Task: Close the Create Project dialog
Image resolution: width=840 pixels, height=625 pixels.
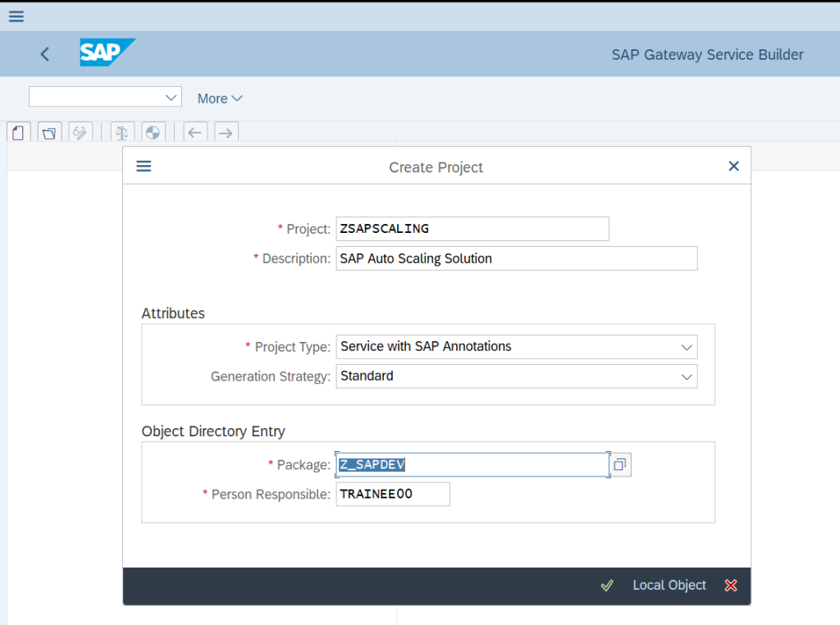Action: [733, 166]
